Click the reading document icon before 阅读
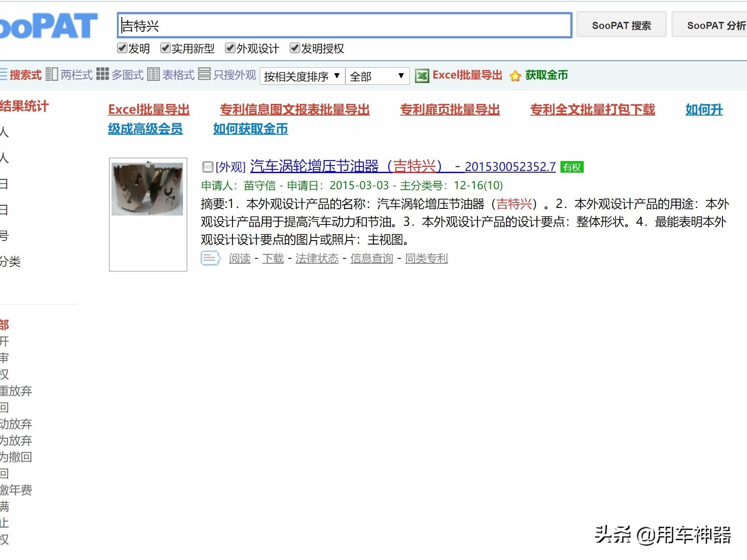 click(x=211, y=258)
